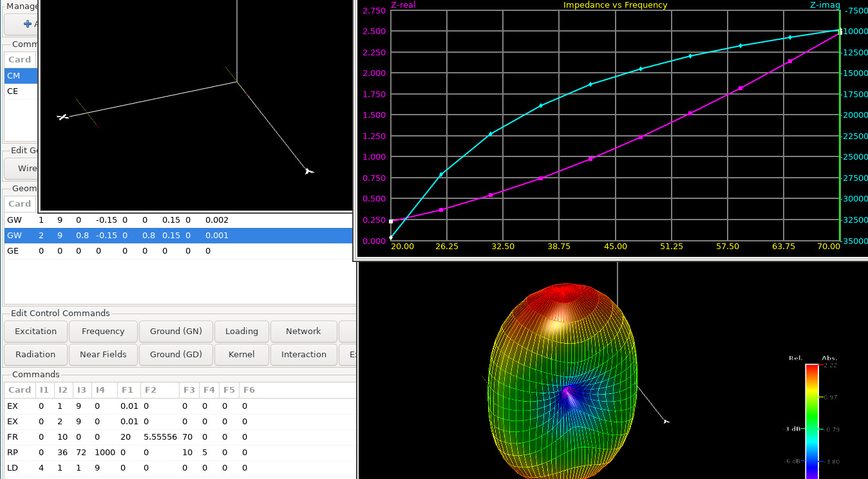Click the gain color scale bar

pyautogui.click(x=812, y=422)
